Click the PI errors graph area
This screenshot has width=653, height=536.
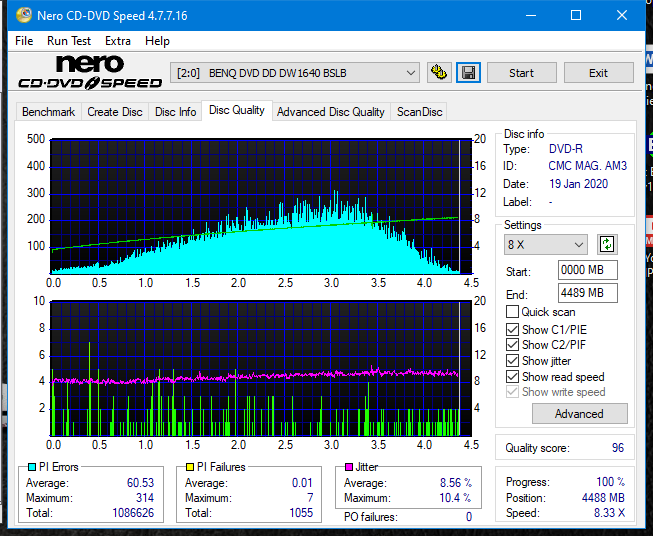click(261, 206)
